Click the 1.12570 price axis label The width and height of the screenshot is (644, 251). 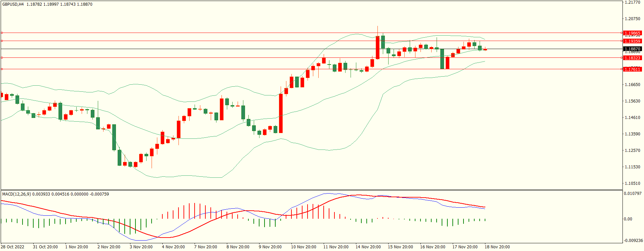coord(632,151)
